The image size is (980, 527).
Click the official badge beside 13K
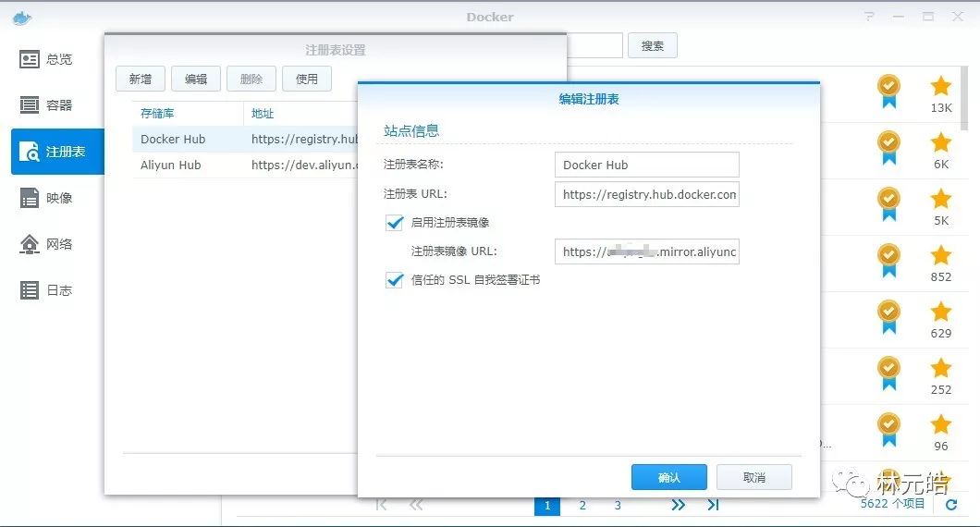[x=888, y=92]
